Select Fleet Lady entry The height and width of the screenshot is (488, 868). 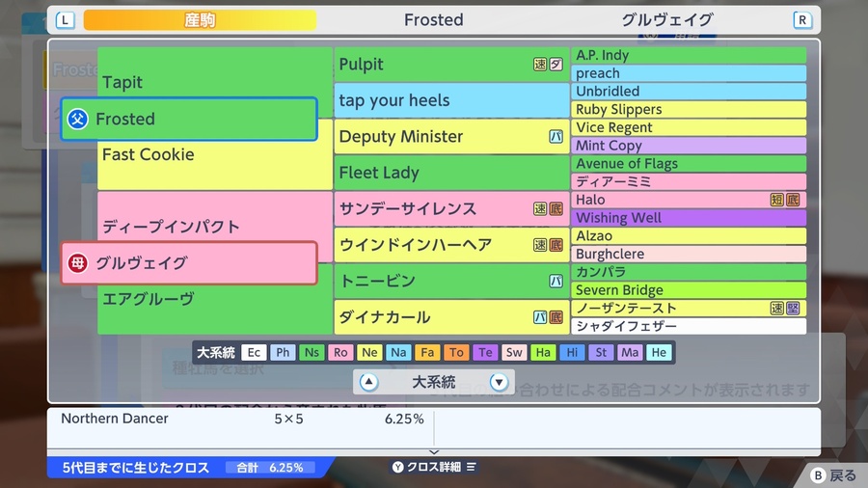(x=451, y=173)
